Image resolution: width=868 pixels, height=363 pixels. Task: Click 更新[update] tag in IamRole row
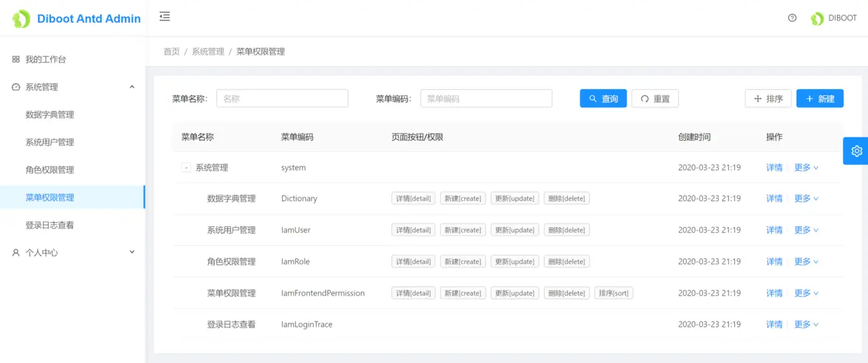pyautogui.click(x=514, y=261)
